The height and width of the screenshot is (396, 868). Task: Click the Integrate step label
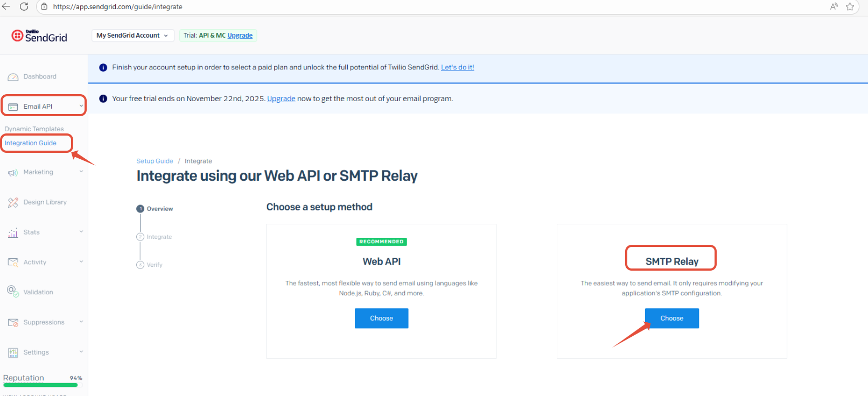click(159, 237)
